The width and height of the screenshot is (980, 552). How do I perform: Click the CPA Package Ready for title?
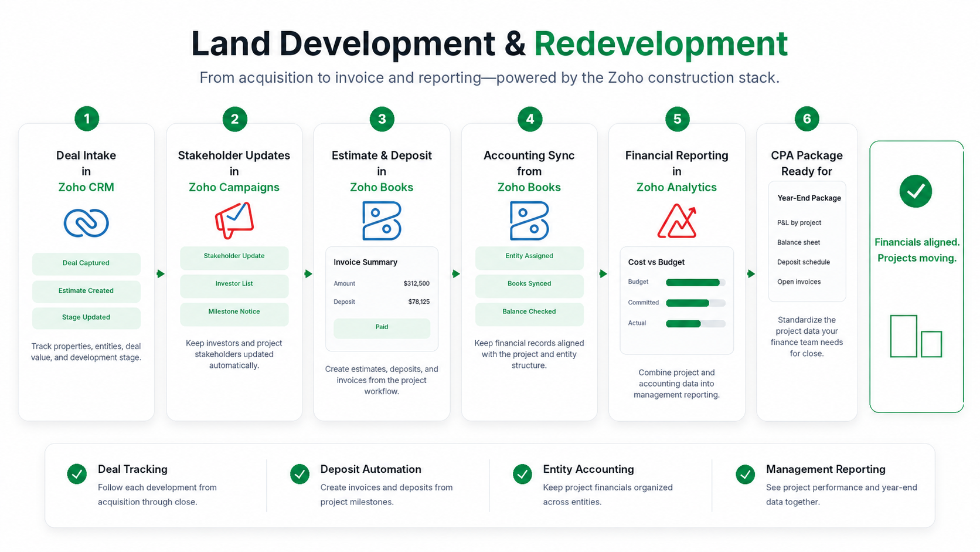(x=807, y=164)
